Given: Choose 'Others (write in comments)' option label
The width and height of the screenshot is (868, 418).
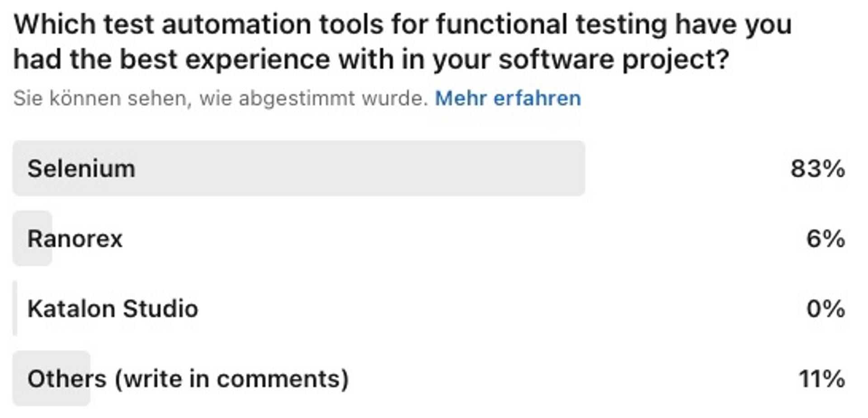Looking at the screenshot, I should 188,379.
